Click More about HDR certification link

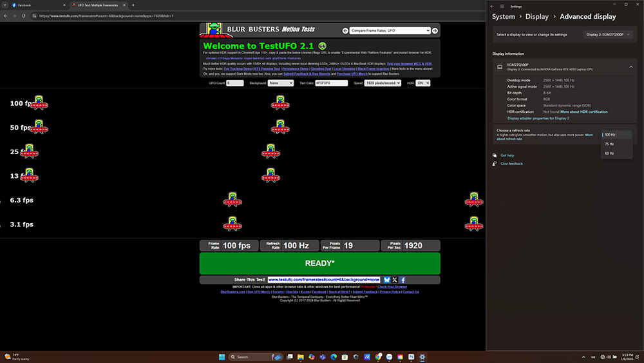click(583, 112)
